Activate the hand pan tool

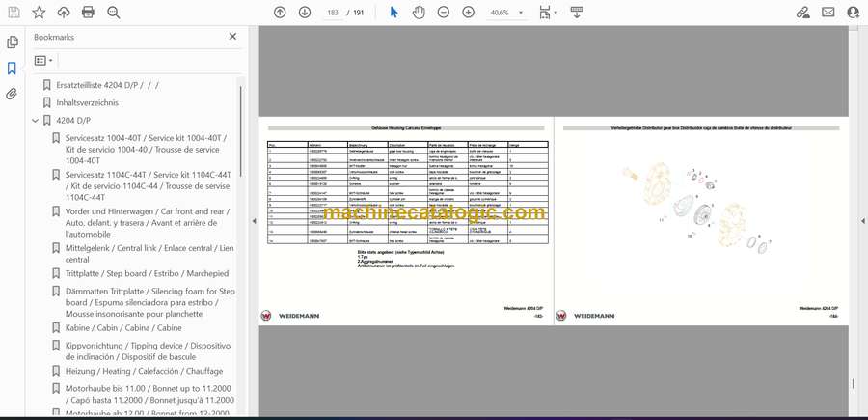click(420, 13)
